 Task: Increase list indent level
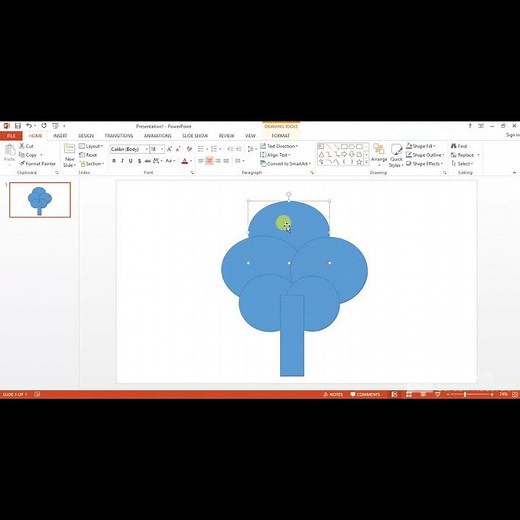point(239,149)
